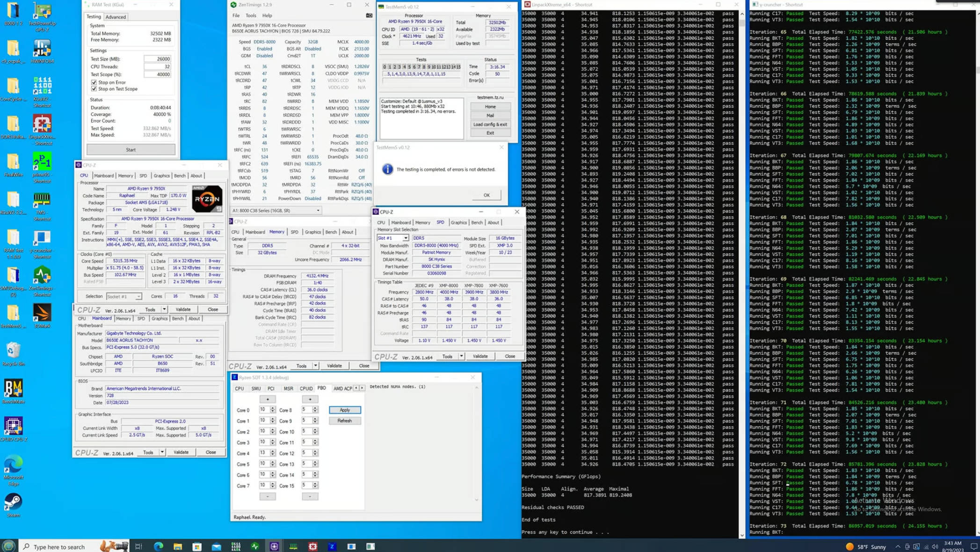Select the CoreCycler folder on desktop
Image resolution: width=980 pixels, height=552 pixels.
(14, 90)
